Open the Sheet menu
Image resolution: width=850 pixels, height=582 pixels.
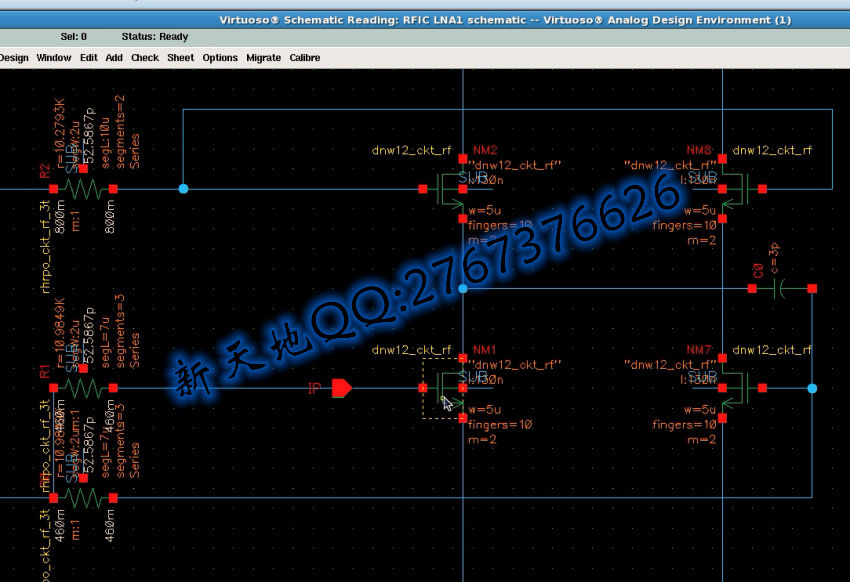(181, 57)
